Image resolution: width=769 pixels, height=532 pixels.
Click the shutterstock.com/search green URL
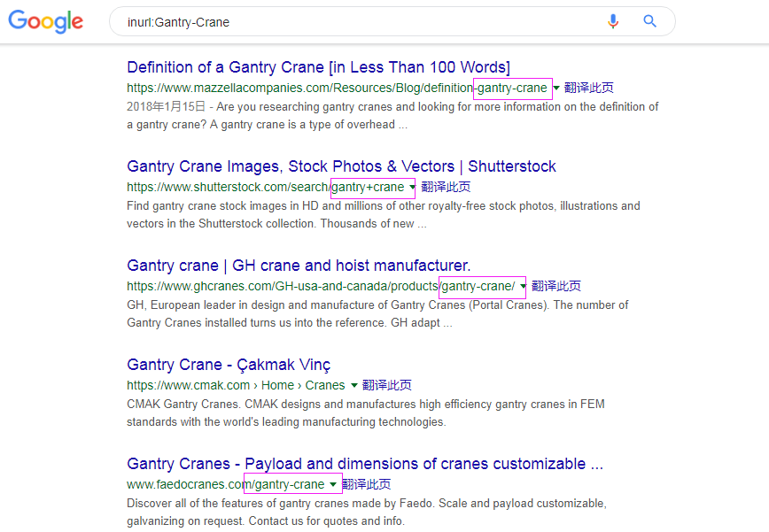click(x=265, y=187)
